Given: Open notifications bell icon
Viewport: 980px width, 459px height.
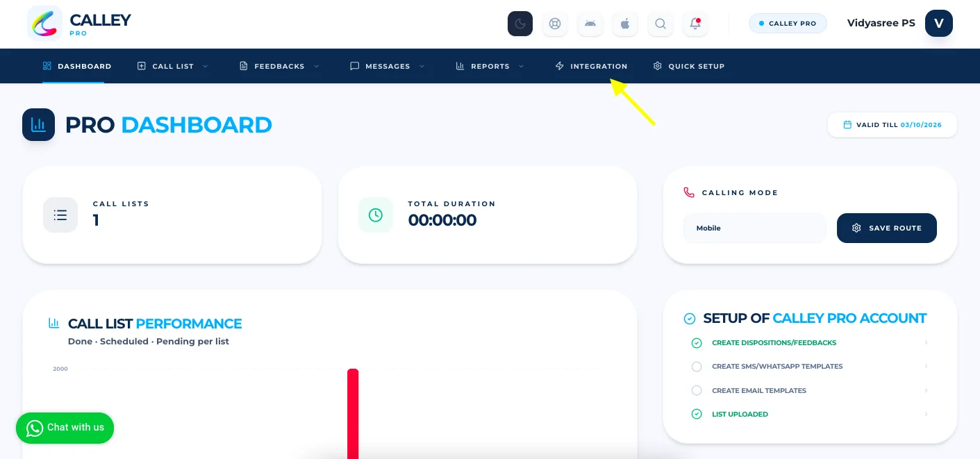Looking at the screenshot, I should click(x=695, y=24).
